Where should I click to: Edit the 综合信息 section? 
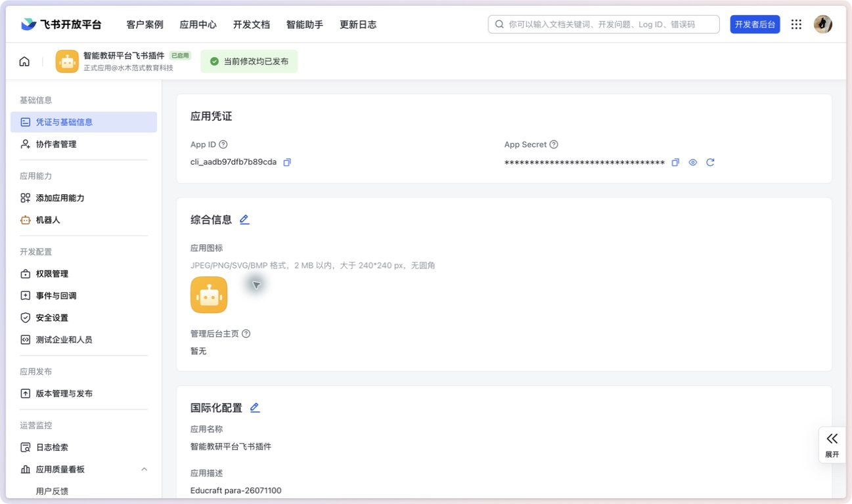(244, 220)
